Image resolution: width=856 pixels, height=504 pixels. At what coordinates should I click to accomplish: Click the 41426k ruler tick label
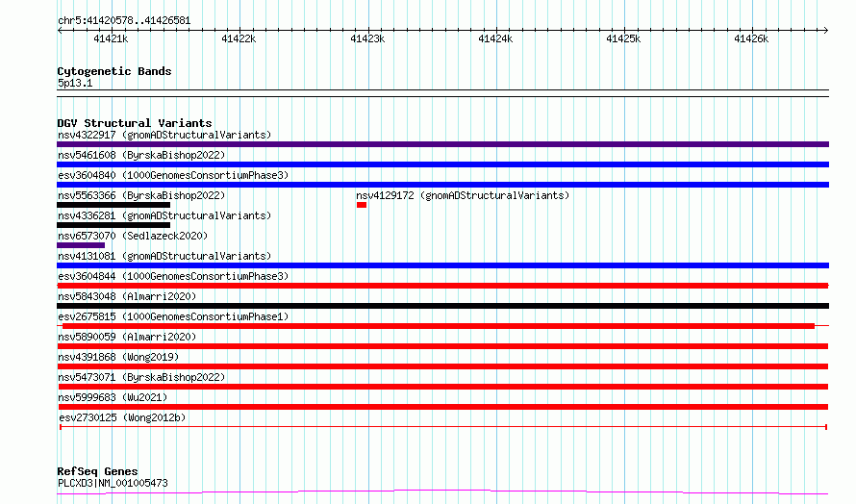coord(751,38)
